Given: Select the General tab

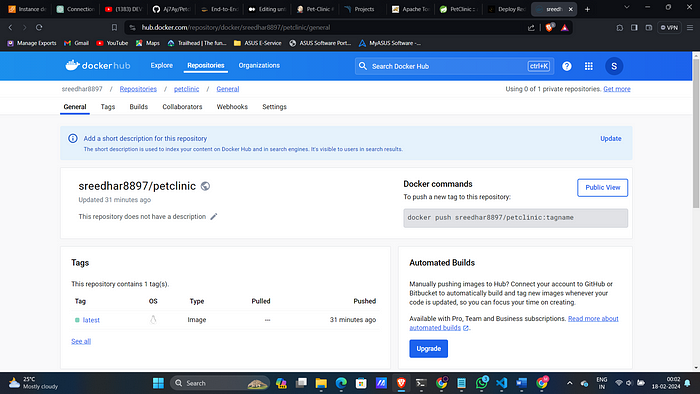Looking at the screenshot, I should tap(75, 107).
